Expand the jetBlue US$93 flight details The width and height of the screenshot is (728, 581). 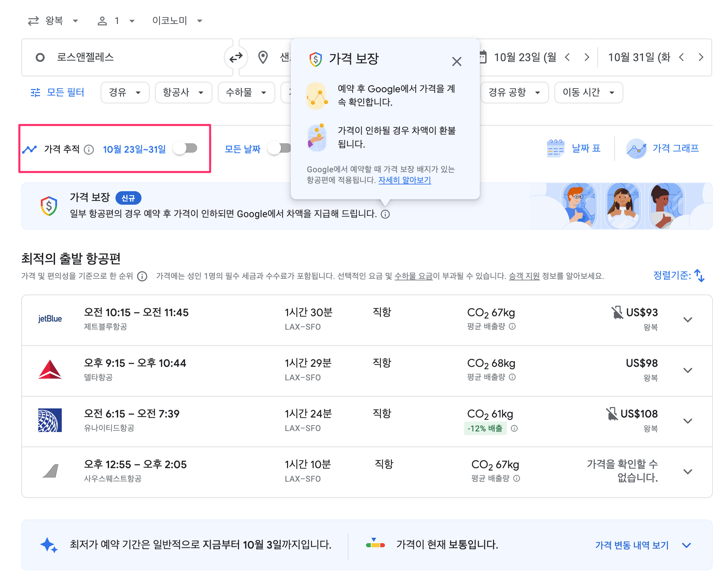(687, 320)
